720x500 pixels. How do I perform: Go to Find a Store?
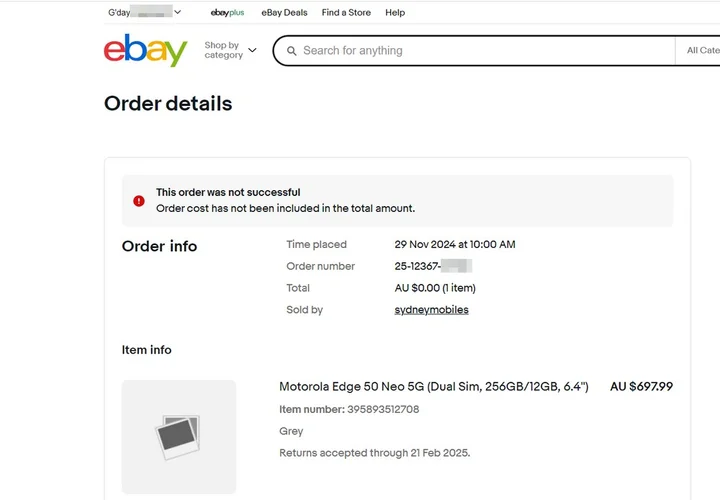pyautogui.click(x=346, y=13)
